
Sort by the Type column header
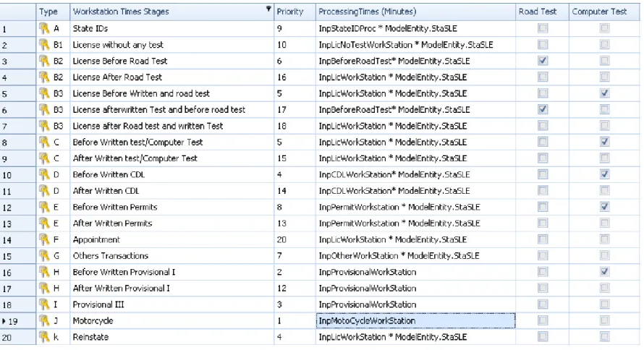(x=53, y=12)
